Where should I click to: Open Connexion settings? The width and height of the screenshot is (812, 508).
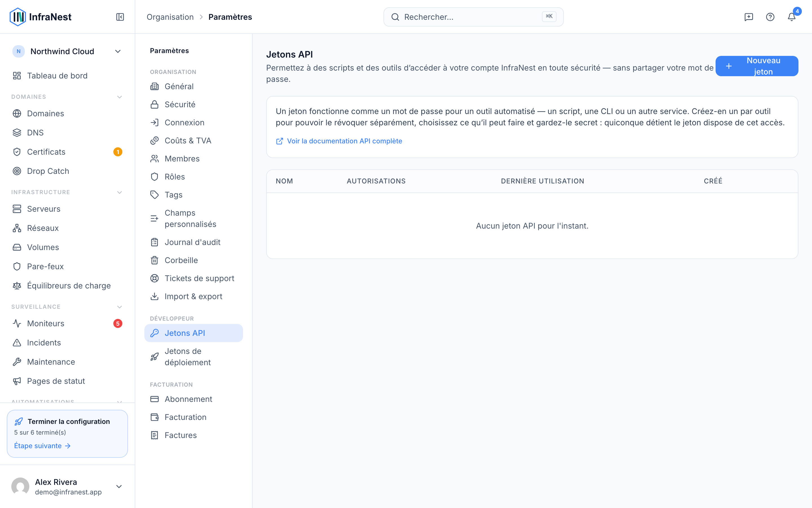194,123
